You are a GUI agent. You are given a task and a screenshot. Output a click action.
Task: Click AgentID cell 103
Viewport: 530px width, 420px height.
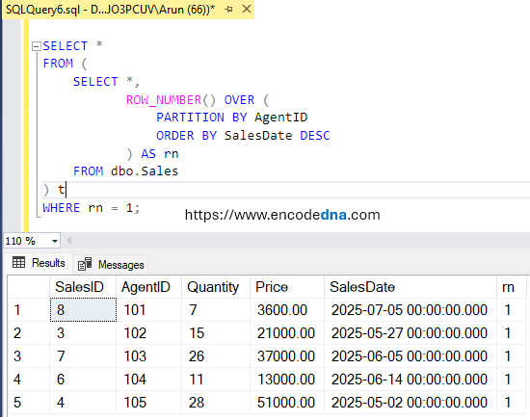tap(148, 356)
